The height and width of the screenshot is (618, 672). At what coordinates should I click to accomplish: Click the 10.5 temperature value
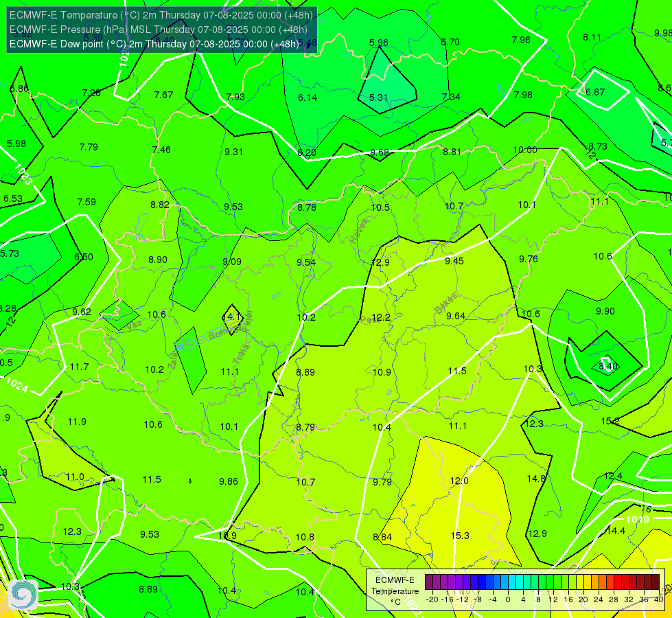click(380, 207)
